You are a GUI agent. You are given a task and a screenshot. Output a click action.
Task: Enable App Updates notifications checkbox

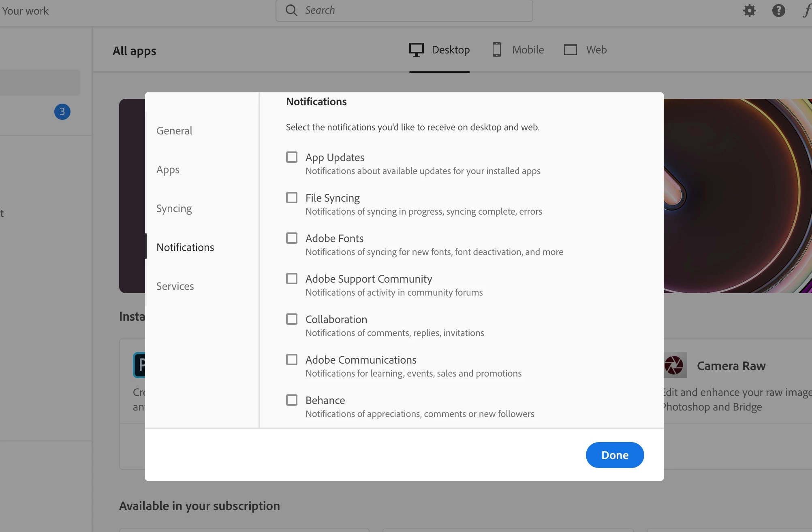(x=292, y=157)
